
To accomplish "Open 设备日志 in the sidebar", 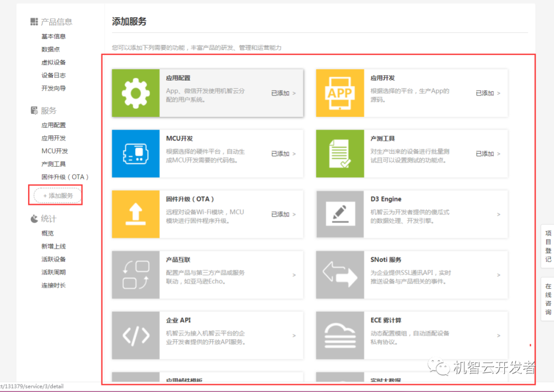I will point(53,75).
